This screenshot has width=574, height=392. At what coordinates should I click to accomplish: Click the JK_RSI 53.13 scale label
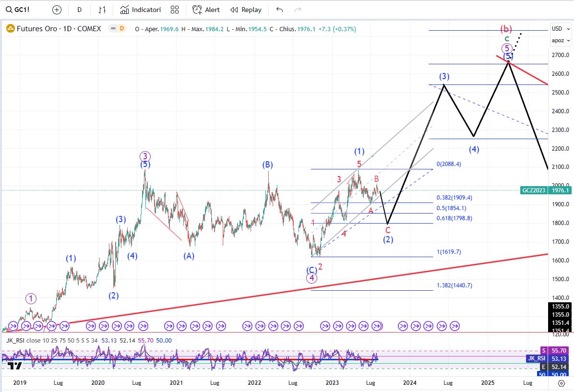548,359
